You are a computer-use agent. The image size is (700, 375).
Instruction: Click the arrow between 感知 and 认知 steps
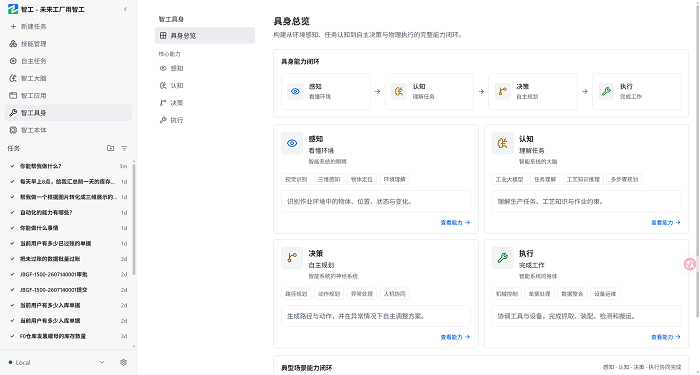coord(377,92)
